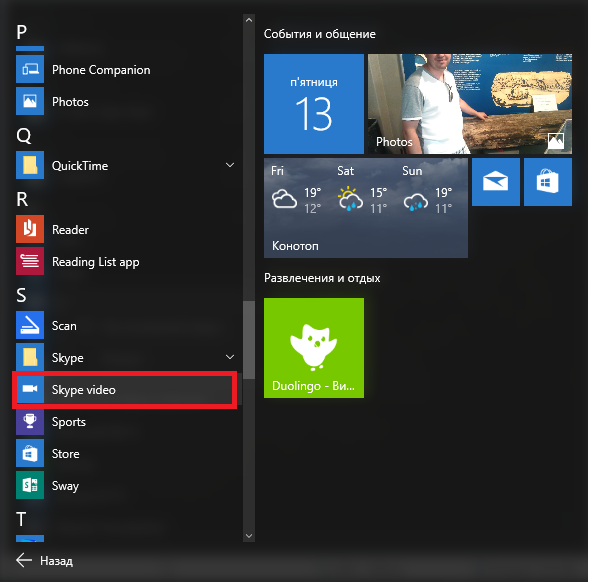589x582 pixels.
Task: Open the Duolingo owl tile
Action: (314, 348)
